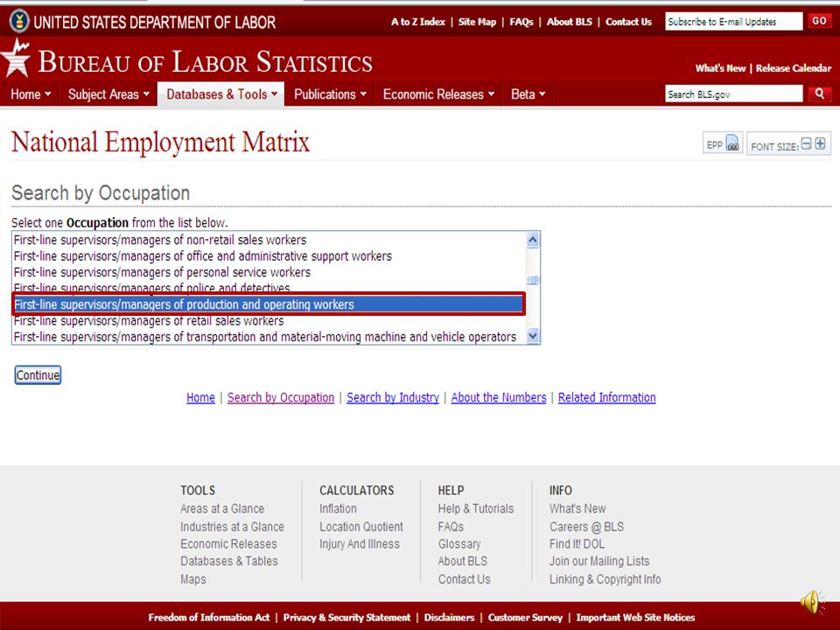
Task: Click the Related Information link
Action: coord(607,397)
